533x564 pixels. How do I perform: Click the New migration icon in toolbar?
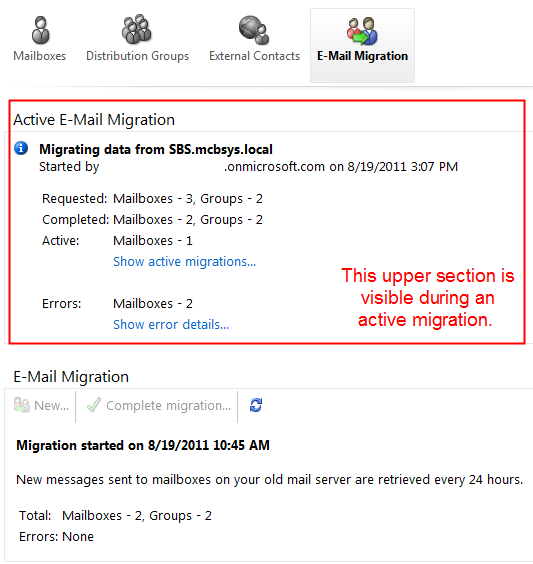pyautogui.click(x=22, y=405)
